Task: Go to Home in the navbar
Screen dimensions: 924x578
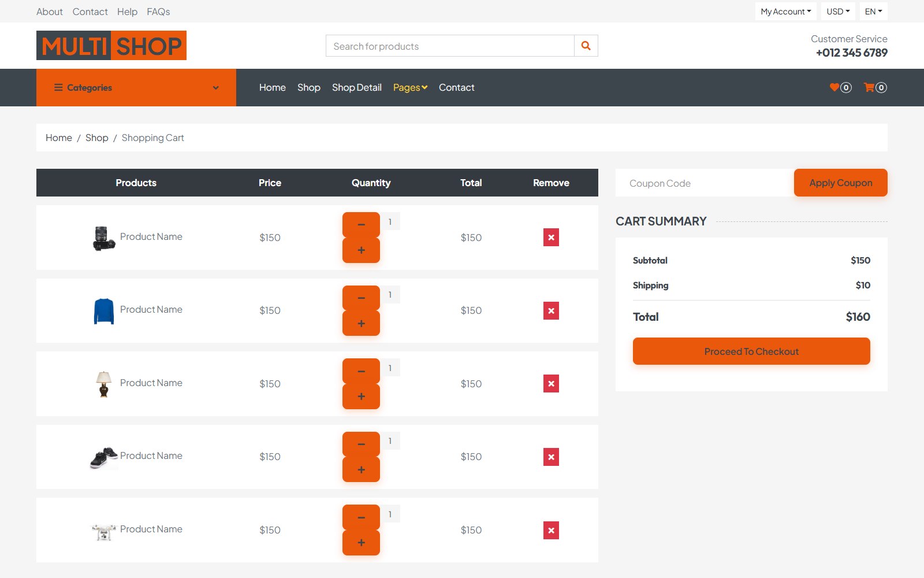Action: 272,87
